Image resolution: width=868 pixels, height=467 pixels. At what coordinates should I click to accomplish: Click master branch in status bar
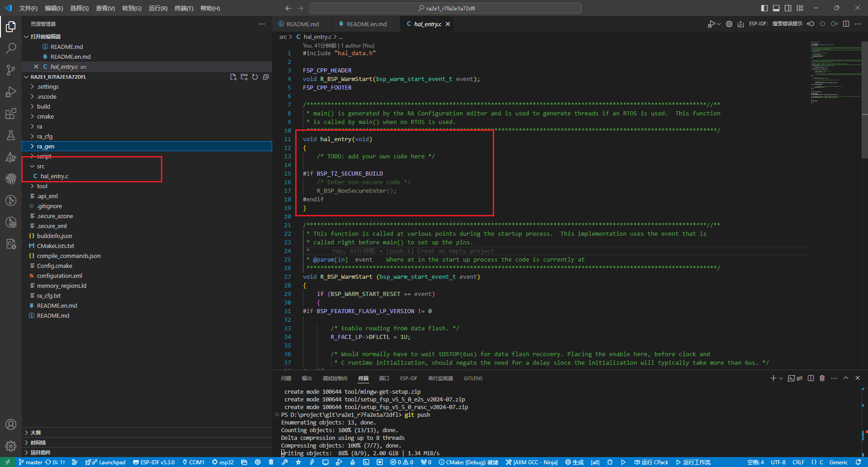tap(30, 462)
